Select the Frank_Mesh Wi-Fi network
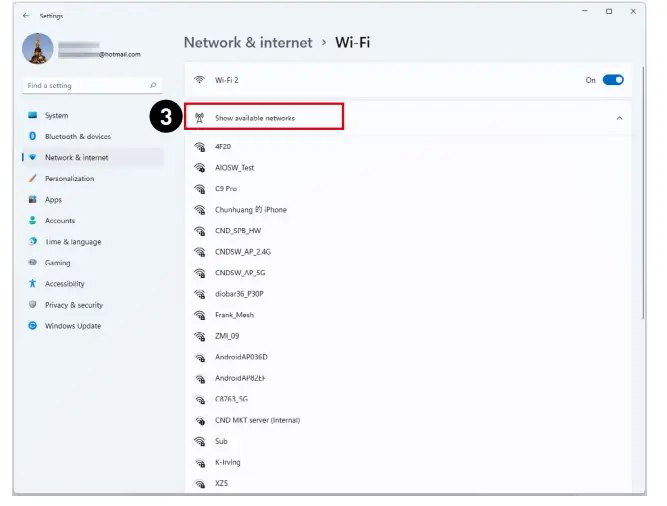The height and width of the screenshot is (506, 667). pyautogui.click(x=234, y=315)
